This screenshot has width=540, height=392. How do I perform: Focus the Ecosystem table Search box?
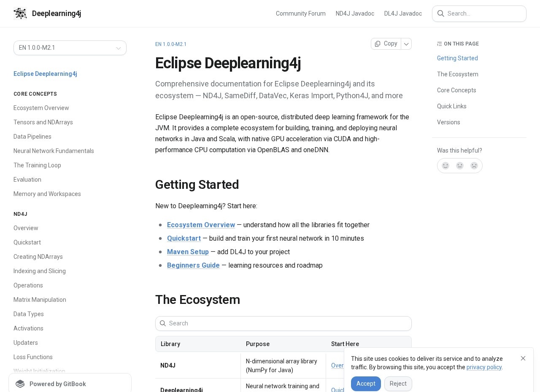pos(283,323)
